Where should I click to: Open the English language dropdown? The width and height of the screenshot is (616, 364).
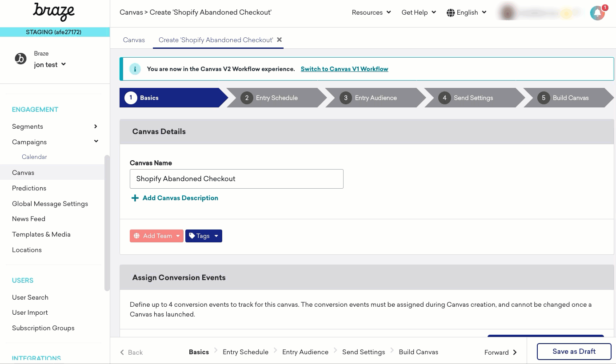coord(467,12)
